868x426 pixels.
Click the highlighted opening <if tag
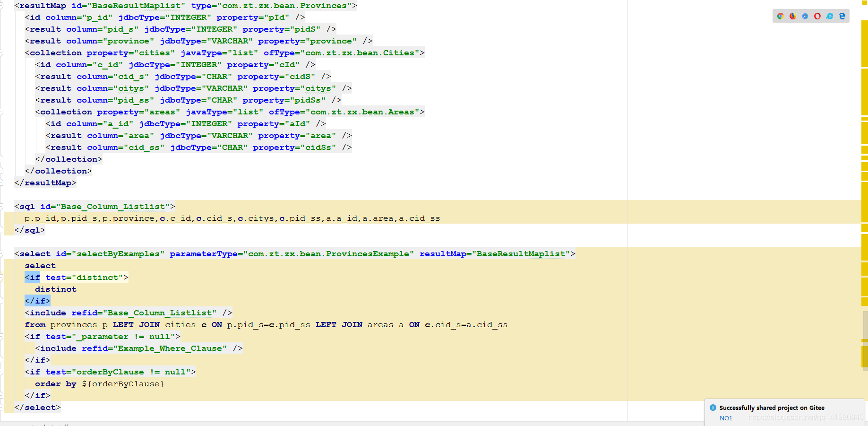(x=32, y=278)
